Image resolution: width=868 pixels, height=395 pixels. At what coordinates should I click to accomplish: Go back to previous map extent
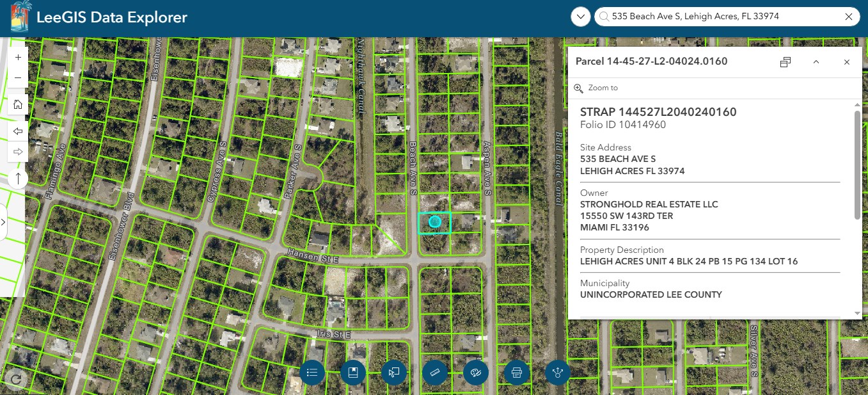click(x=18, y=131)
